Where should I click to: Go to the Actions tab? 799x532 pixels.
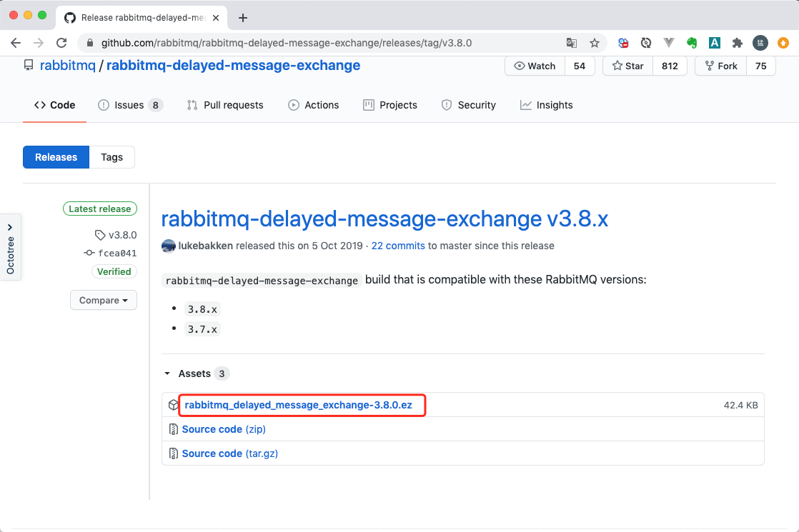(314, 105)
